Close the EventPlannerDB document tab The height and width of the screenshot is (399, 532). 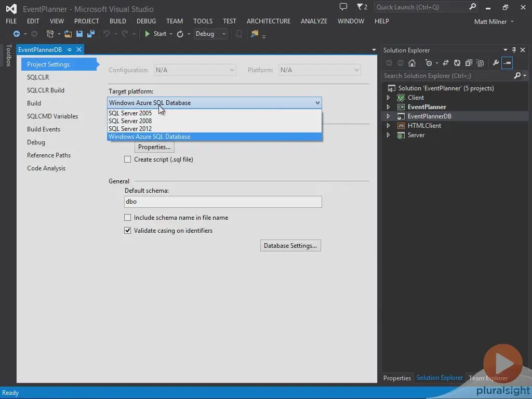[x=79, y=49]
